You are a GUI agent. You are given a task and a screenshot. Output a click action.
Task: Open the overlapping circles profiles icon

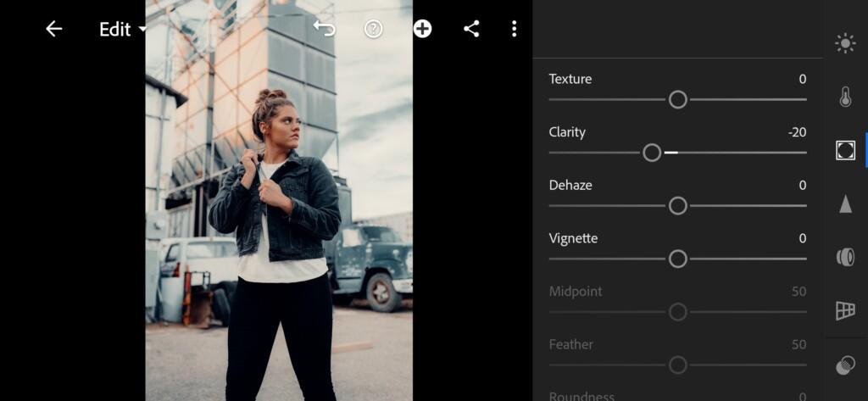[x=845, y=365]
